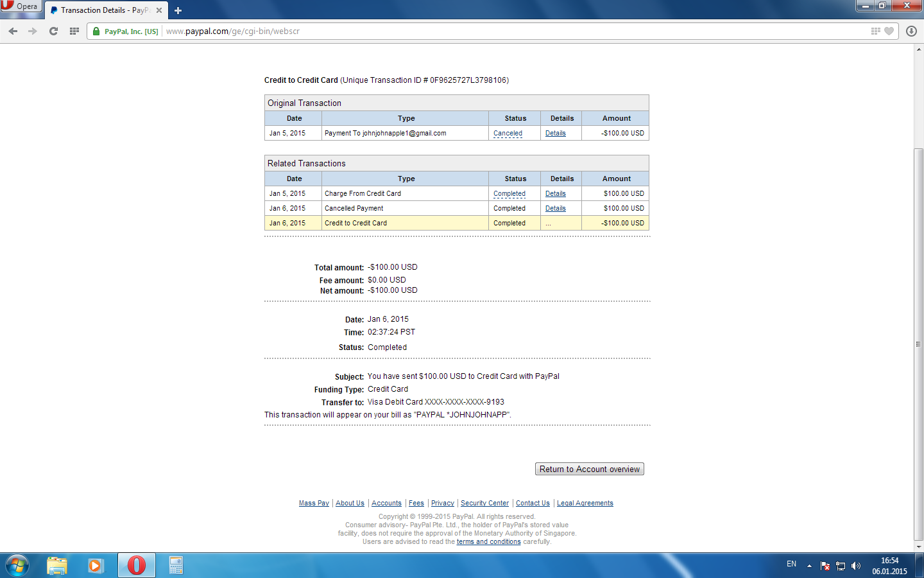
Task: Click the heart bookmark icon
Action: click(x=889, y=31)
